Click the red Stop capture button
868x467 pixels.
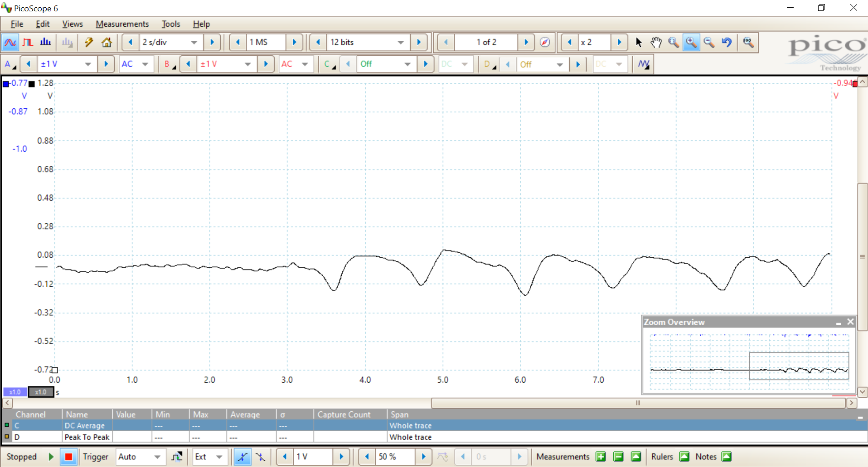(68, 457)
